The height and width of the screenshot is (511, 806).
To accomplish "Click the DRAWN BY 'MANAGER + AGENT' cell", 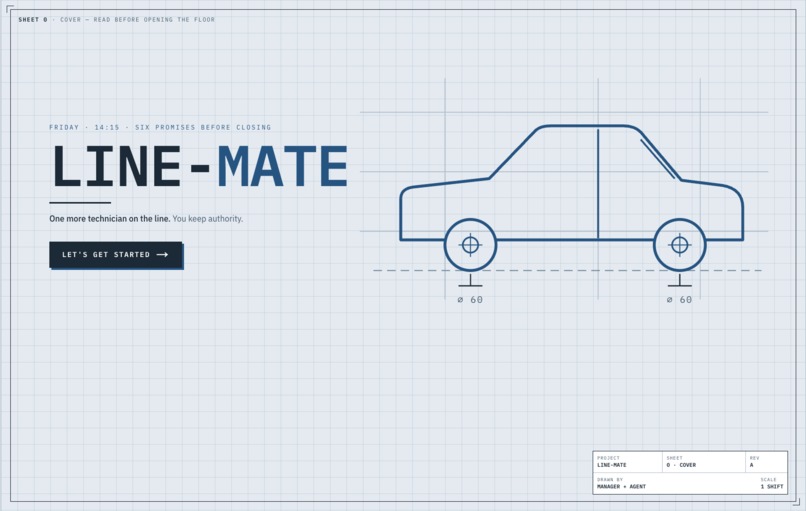I will [621, 483].
